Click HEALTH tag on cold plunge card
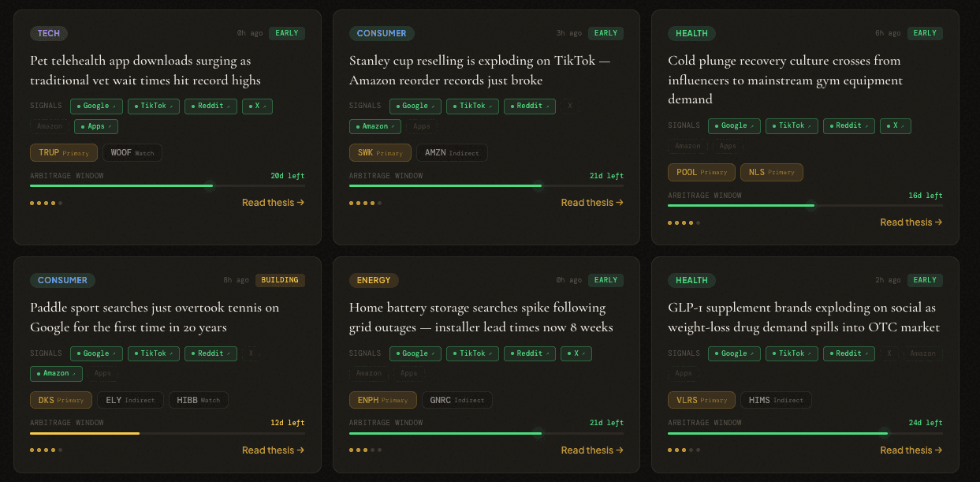Image resolution: width=980 pixels, height=482 pixels. (x=691, y=33)
